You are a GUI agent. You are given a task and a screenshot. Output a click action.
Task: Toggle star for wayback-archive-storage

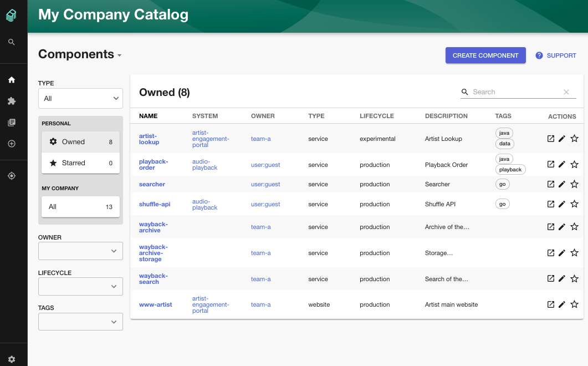[x=574, y=253]
